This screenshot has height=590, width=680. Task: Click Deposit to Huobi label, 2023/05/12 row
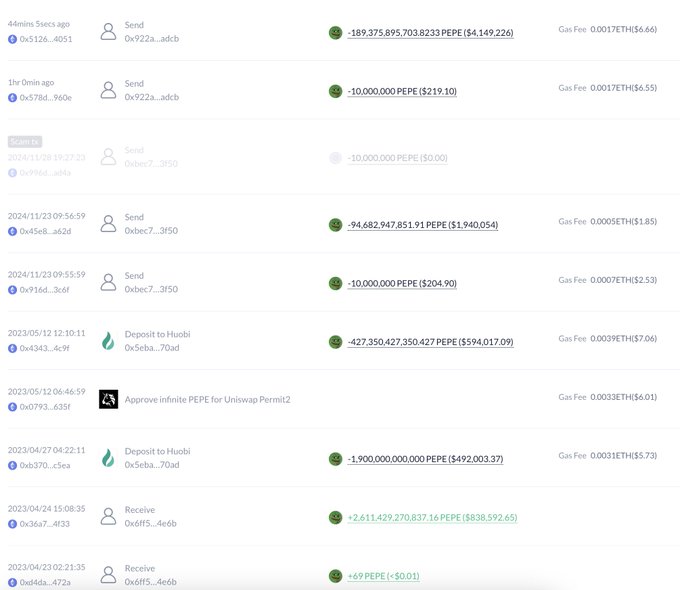click(157, 334)
